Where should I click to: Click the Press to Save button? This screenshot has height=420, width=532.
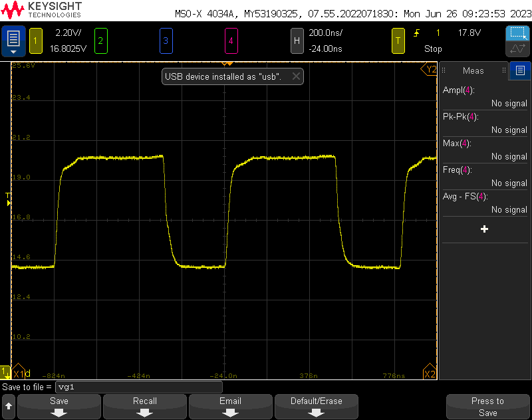[487, 406]
